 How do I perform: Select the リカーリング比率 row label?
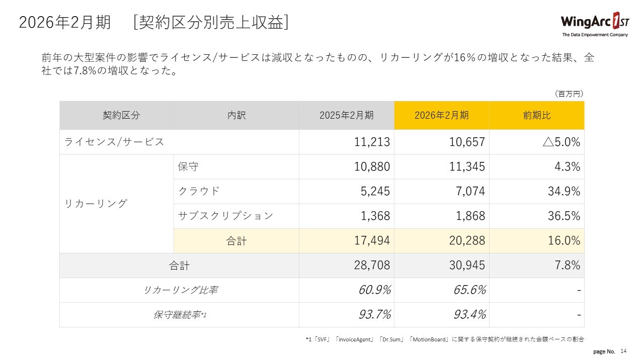click(x=180, y=290)
